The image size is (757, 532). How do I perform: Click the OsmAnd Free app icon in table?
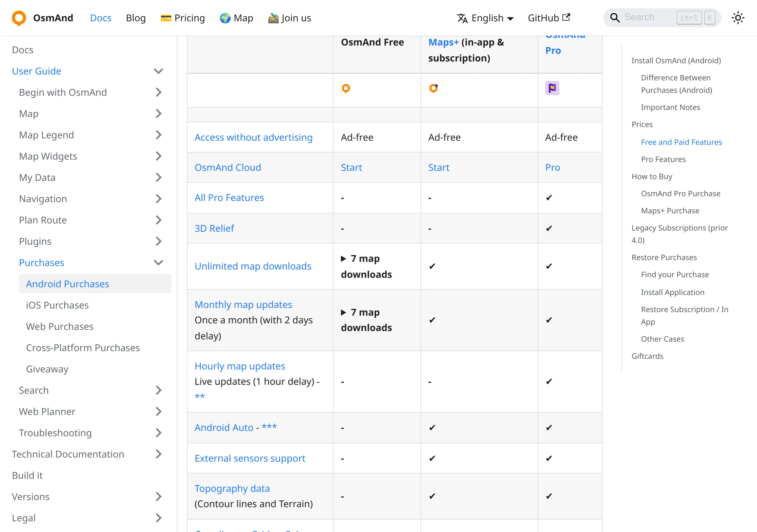pos(346,88)
